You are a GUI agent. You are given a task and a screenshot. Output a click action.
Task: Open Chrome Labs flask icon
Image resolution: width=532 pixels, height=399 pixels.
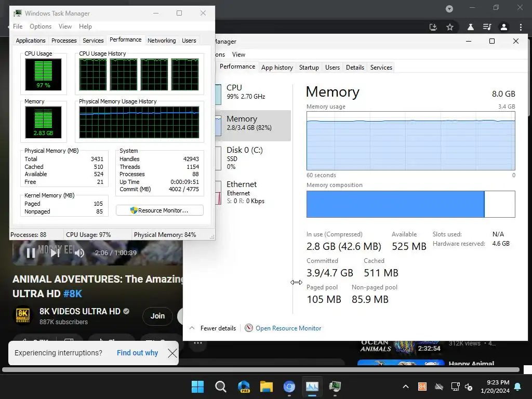[x=471, y=27]
